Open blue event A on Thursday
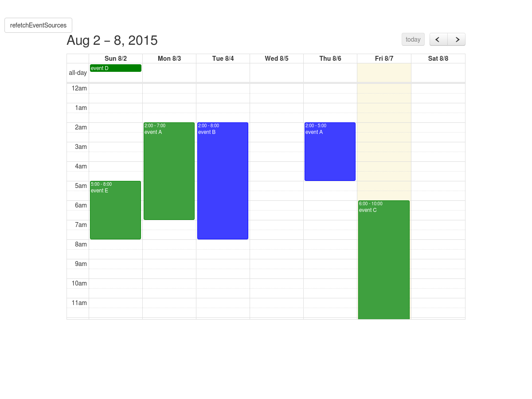532x399 pixels. (330, 152)
